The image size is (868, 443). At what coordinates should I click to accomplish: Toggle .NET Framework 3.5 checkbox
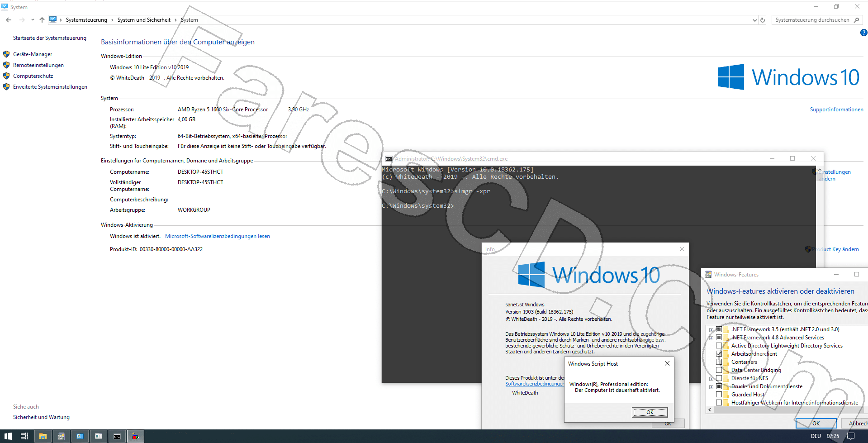pyautogui.click(x=719, y=329)
